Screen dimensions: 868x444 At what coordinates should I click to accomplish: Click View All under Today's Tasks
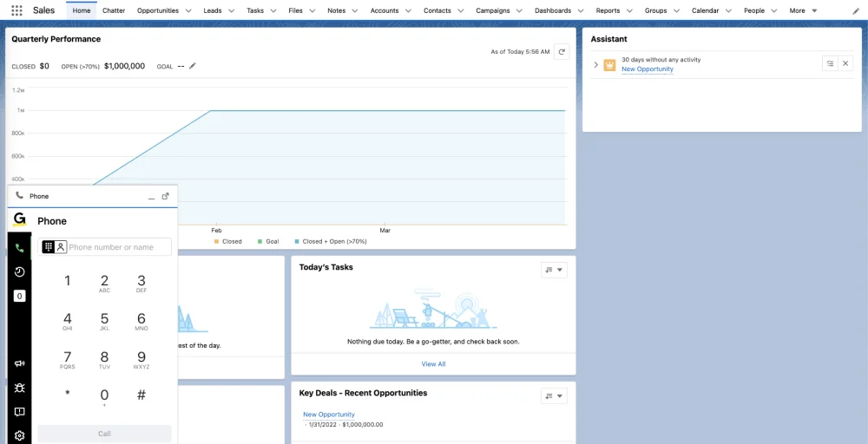click(433, 364)
